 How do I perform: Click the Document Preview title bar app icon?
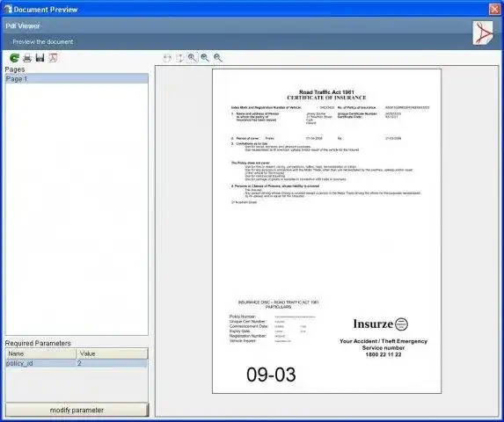(8, 10)
